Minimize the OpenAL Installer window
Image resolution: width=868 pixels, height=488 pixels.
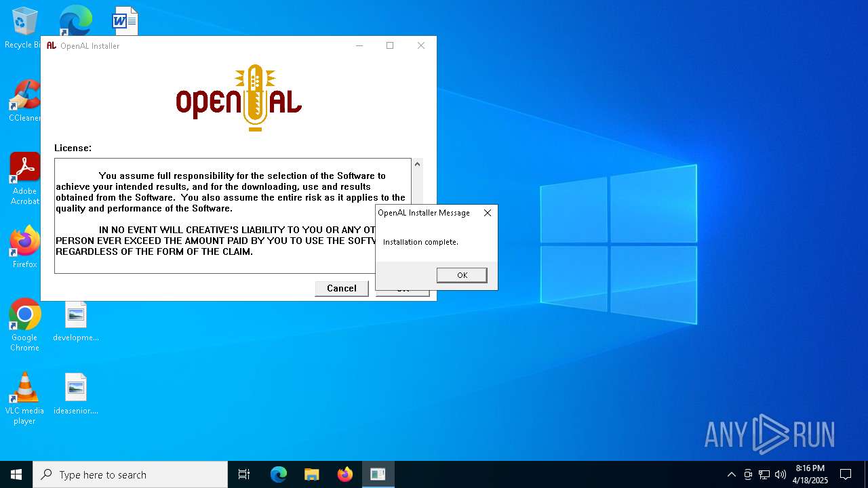tap(359, 45)
